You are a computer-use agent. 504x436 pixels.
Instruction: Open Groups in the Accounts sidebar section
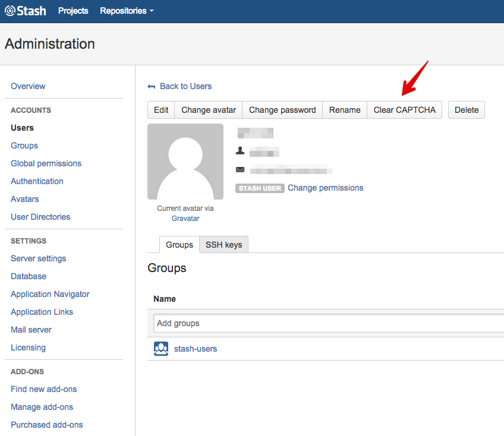pyautogui.click(x=24, y=146)
